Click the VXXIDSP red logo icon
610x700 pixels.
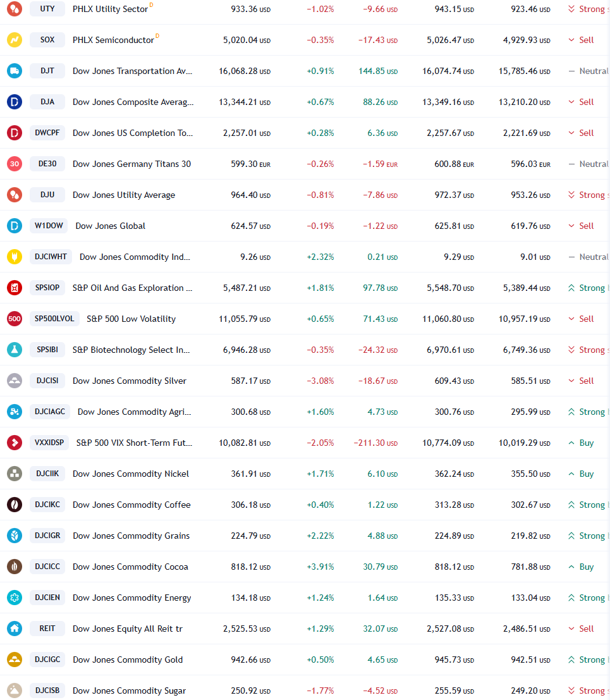(15, 443)
